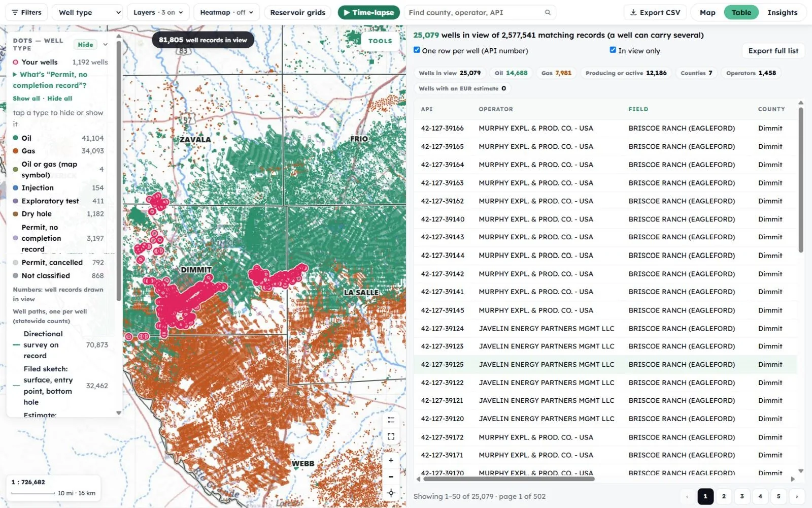Click the search magnifier icon
The image size is (812, 508).
pyautogui.click(x=548, y=12)
